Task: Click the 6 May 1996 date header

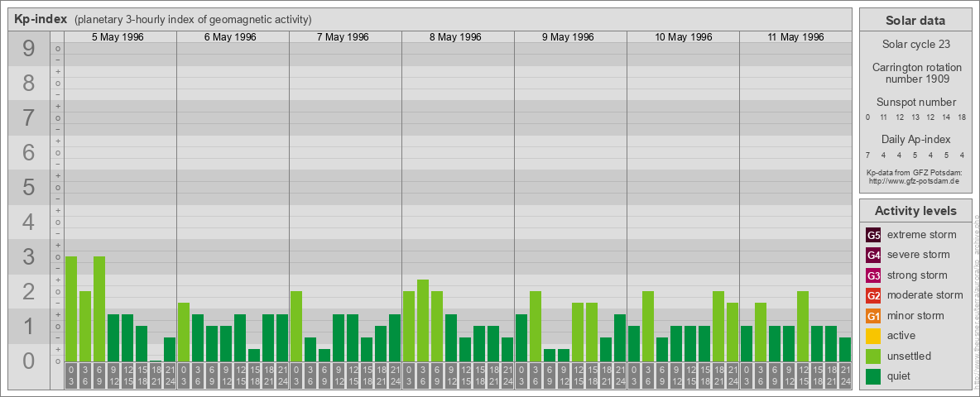Action: (230, 37)
